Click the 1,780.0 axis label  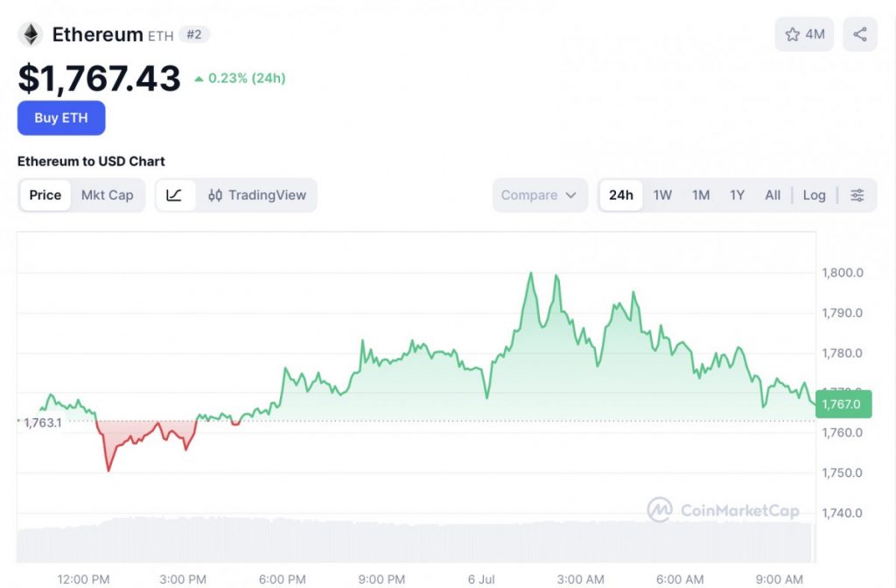click(x=842, y=353)
